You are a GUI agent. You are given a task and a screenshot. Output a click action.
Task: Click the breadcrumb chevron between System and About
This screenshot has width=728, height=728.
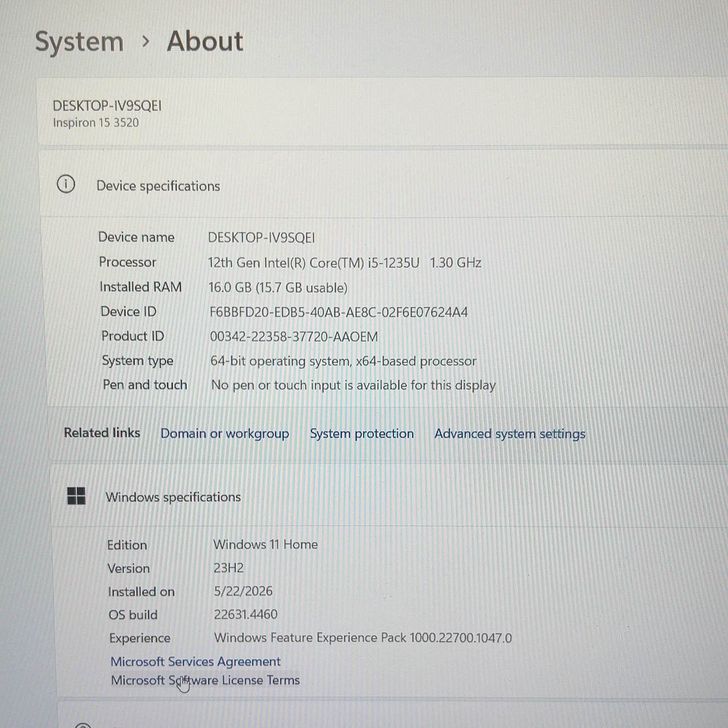[x=145, y=42]
